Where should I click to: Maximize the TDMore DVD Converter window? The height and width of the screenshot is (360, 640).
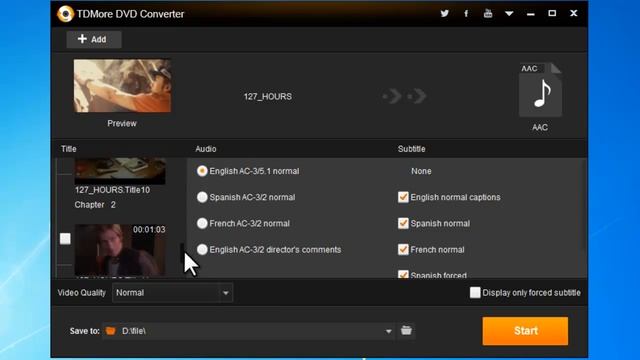[x=552, y=13]
